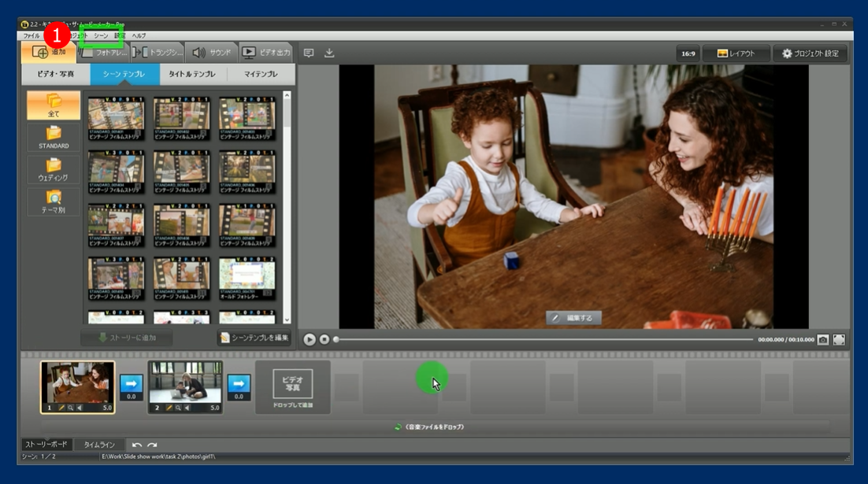
Task: Click the 編集する button on the preview
Action: [573, 318]
